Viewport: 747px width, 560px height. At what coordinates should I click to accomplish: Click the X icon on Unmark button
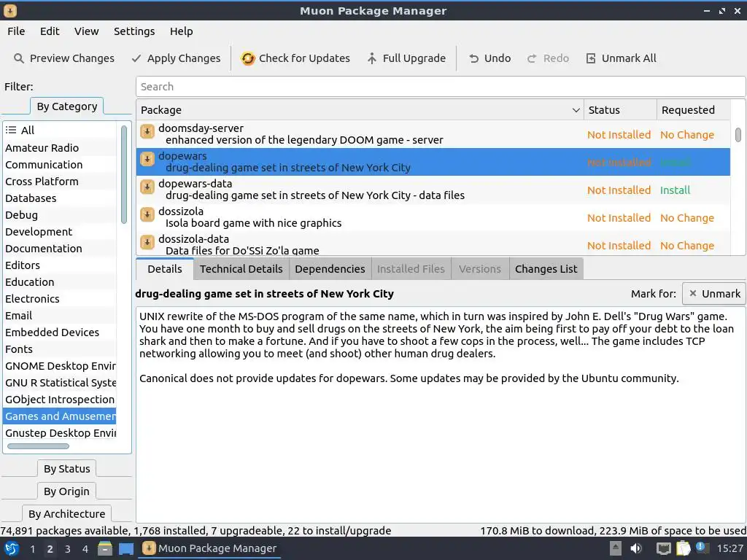693,293
